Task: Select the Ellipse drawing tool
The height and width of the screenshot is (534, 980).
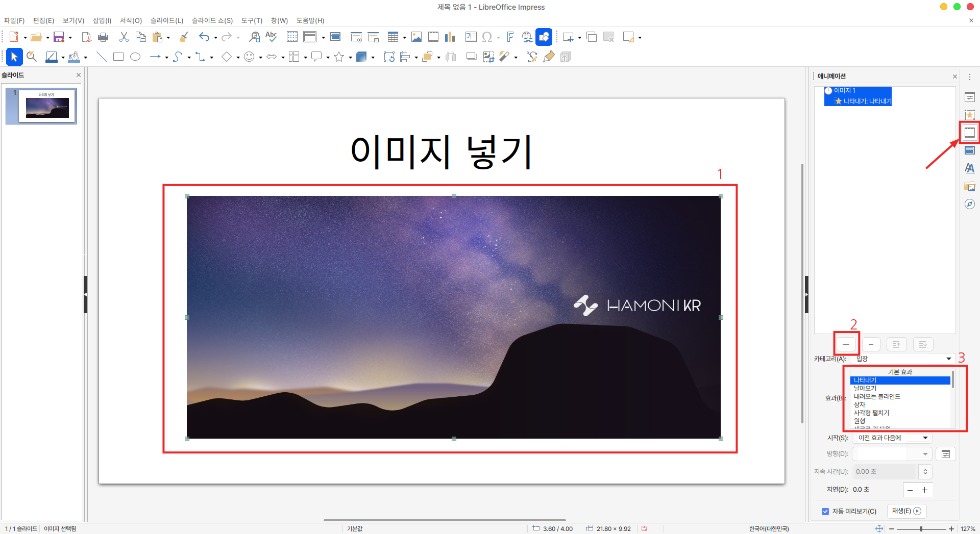Action: coord(135,57)
